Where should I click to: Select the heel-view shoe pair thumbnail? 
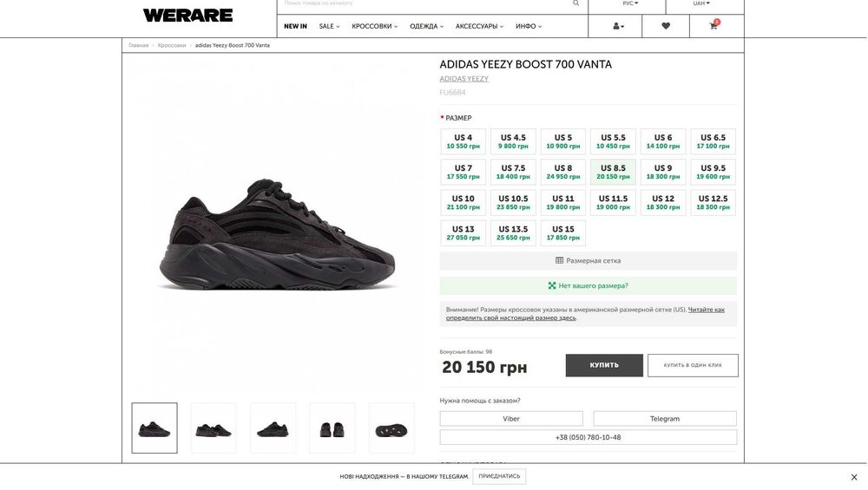[332, 428]
